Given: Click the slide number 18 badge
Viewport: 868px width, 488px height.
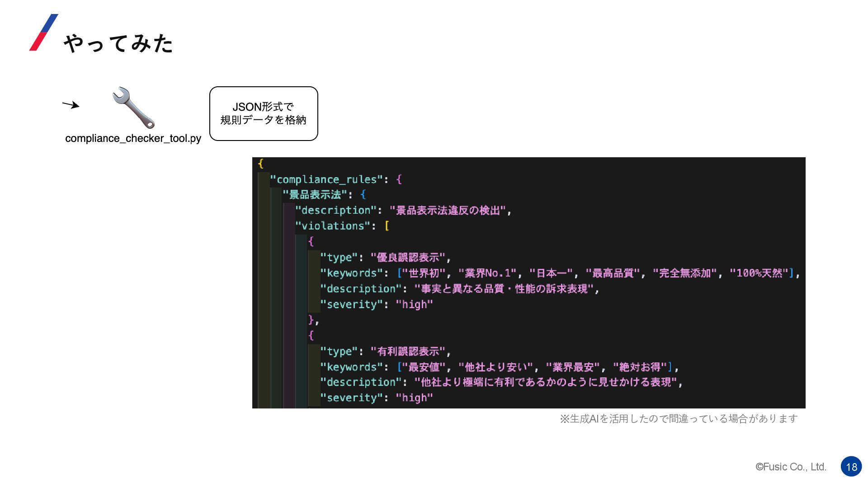Looking at the screenshot, I should tap(851, 467).
